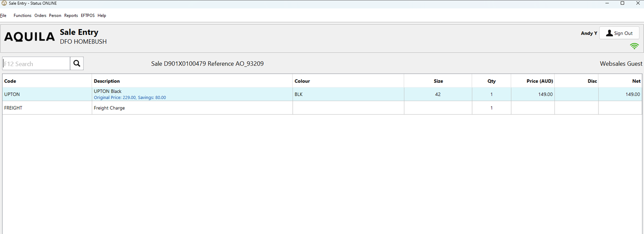Open the Person menu
The width and height of the screenshot is (644, 234).
tap(55, 16)
